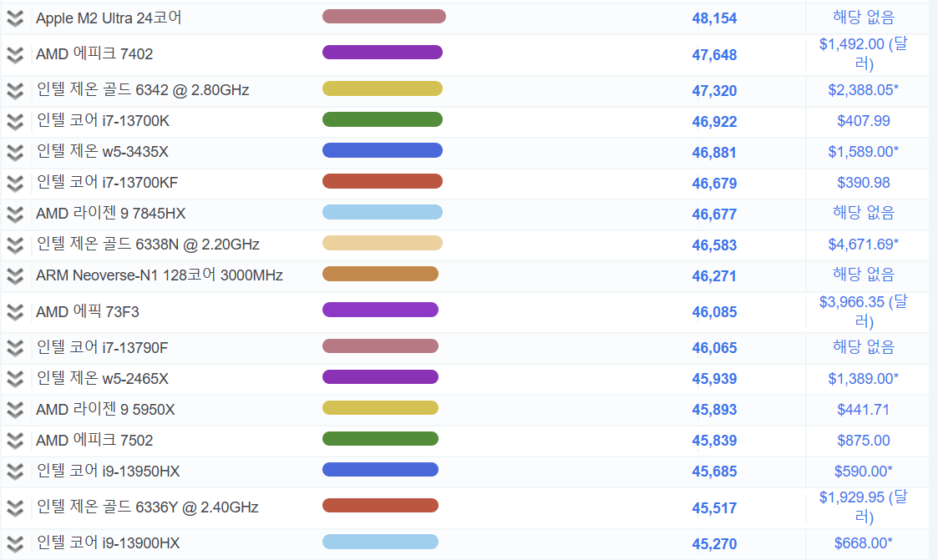The width and height of the screenshot is (938, 560).
Task: Click the score 46,677
Action: pyautogui.click(x=714, y=214)
